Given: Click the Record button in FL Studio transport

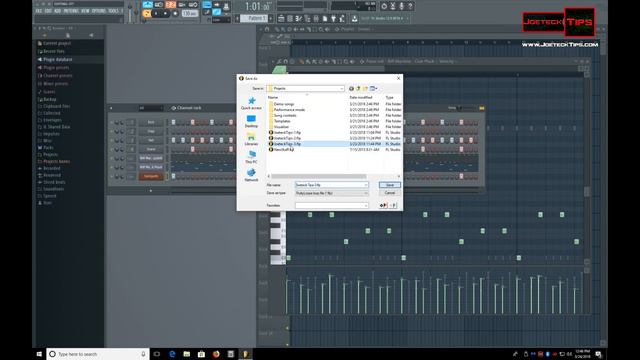Looking at the screenshot, I should (x=176, y=13).
